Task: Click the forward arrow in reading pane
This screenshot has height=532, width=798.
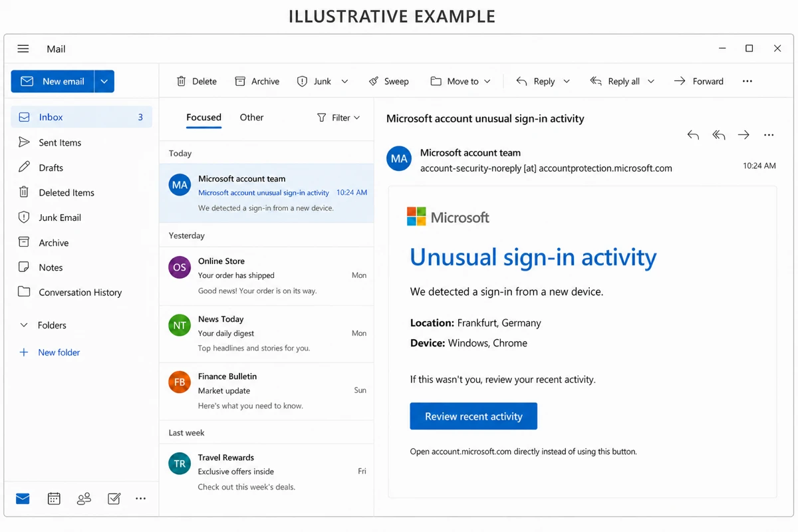Action: pos(743,135)
